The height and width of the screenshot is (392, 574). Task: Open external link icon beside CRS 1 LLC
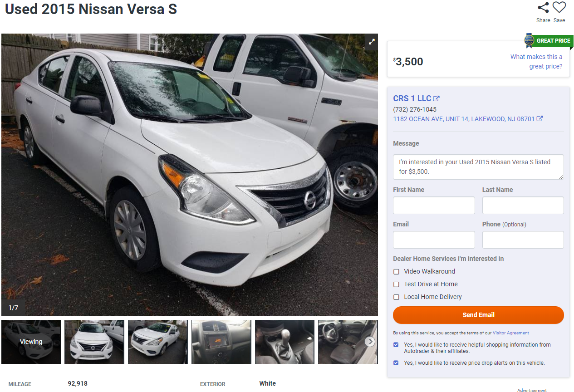[437, 98]
